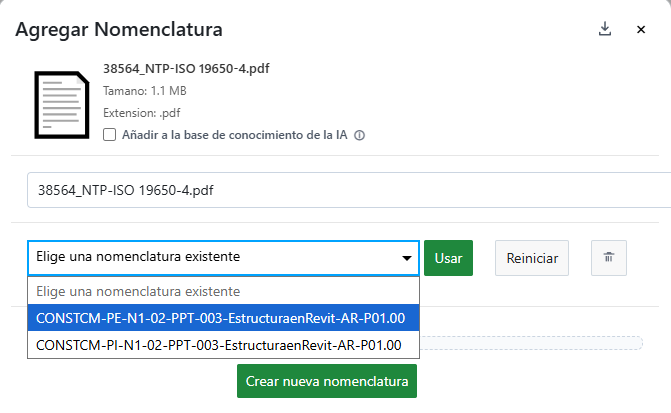Click the 'Extension: .pdf' text
This screenshot has width=671, height=413.
pyautogui.click(x=143, y=113)
